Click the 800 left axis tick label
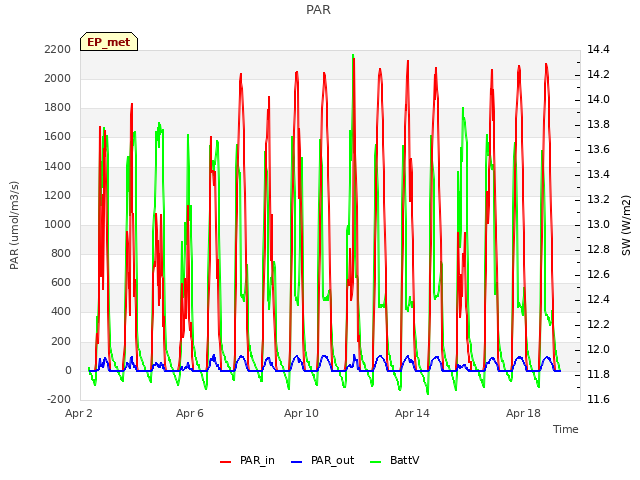Screen dimensions: 640x480 tap(61, 254)
